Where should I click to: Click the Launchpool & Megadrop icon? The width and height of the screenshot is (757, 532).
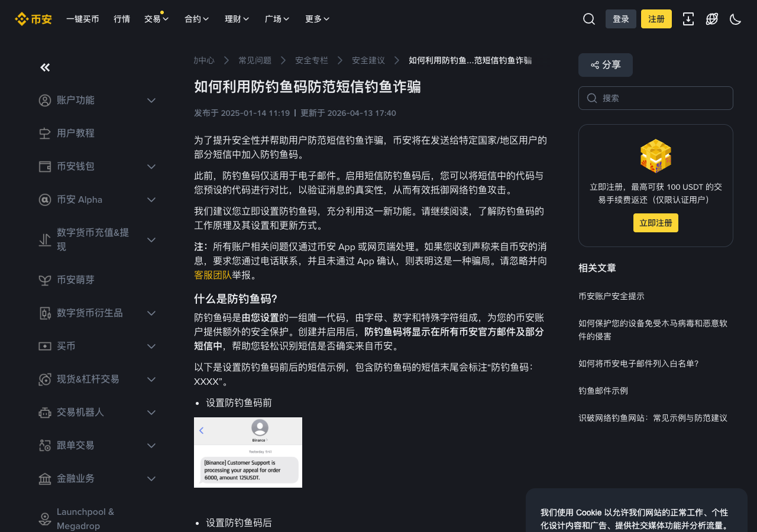coord(45,519)
